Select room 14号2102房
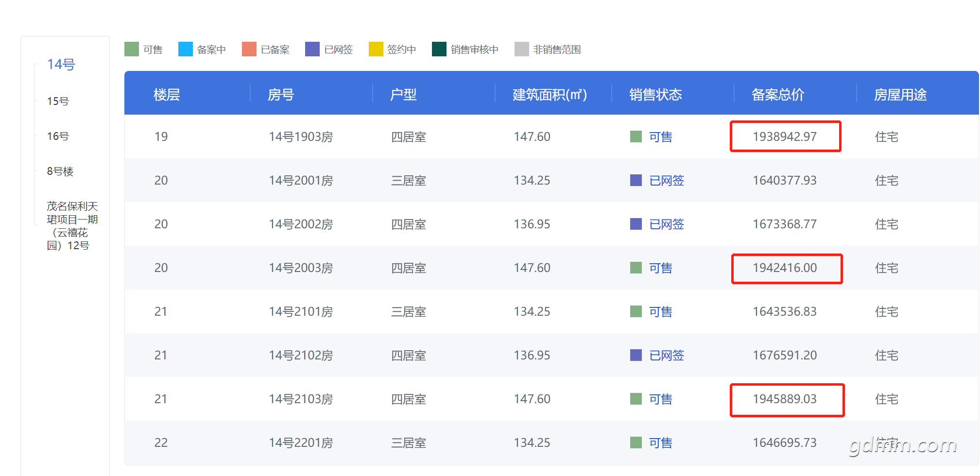Viewport: 980px width, 476px height. point(301,355)
